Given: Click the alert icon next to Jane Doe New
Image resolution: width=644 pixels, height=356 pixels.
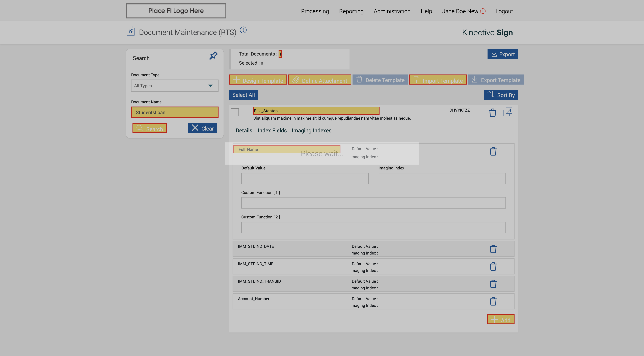Looking at the screenshot, I should tap(483, 11).
